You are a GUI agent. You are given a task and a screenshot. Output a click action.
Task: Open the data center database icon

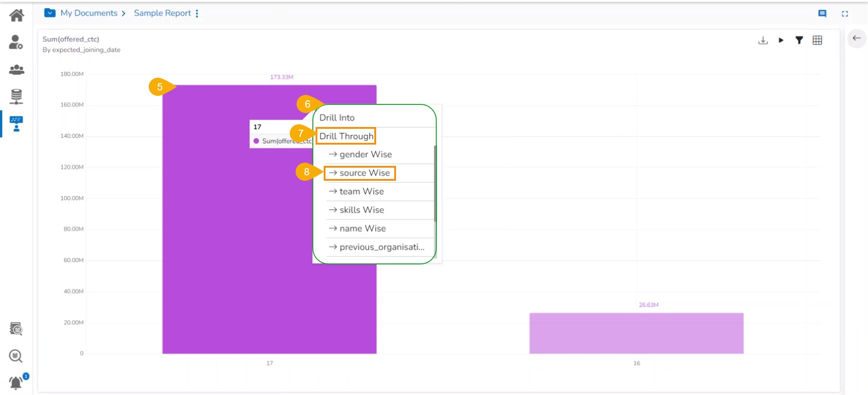(16, 96)
